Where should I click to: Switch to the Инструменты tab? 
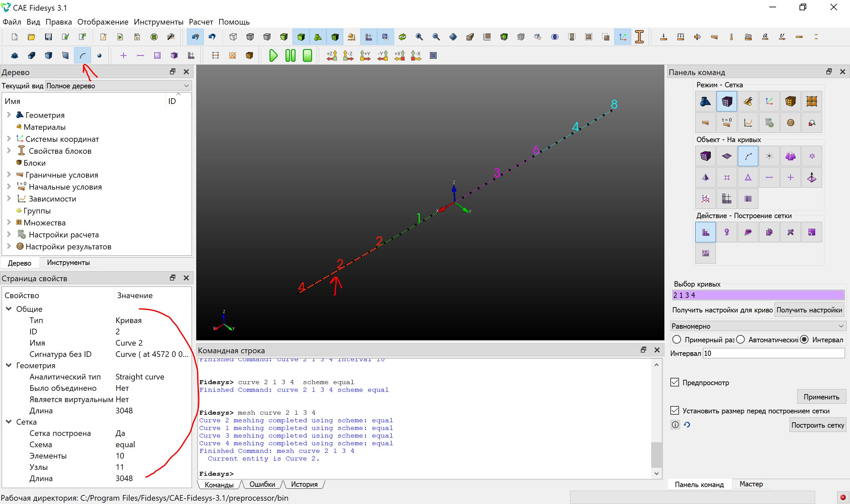(68, 263)
